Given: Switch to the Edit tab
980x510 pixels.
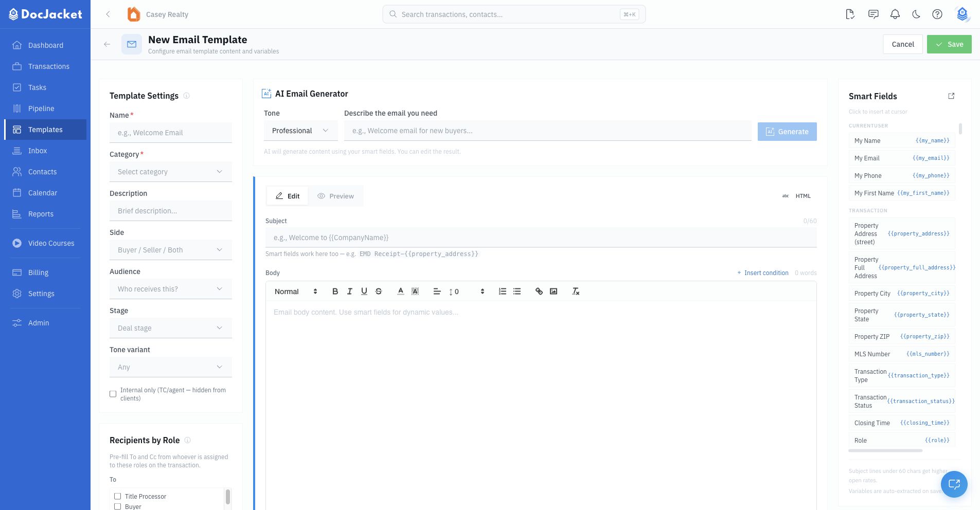Looking at the screenshot, I should click(x=288, y=196).
